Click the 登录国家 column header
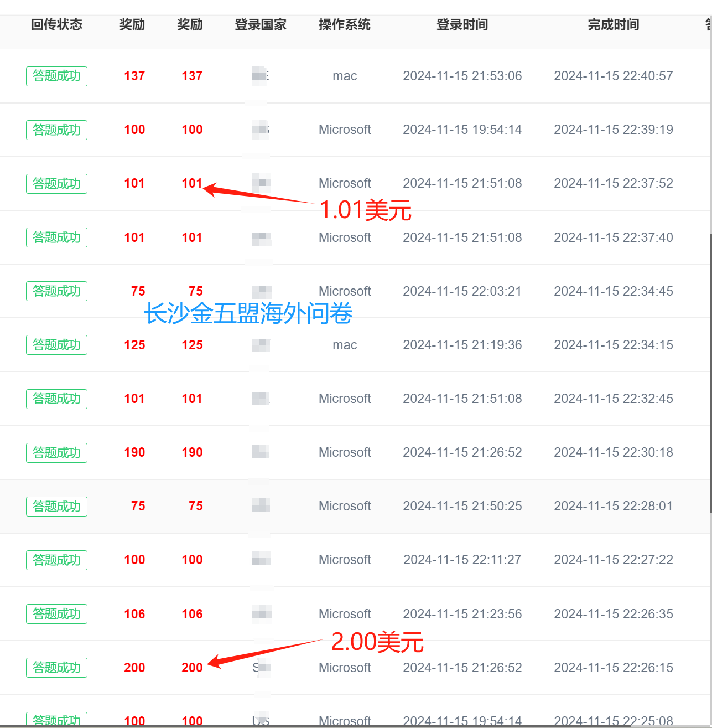This screenshot has width=712, height=728. 261,25
